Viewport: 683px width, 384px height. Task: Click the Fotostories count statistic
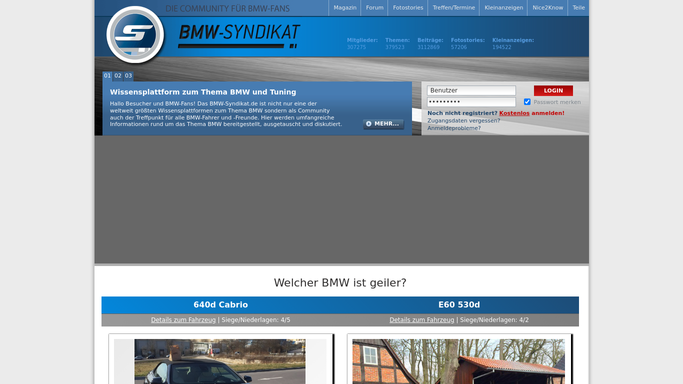[x=467, y=44]
